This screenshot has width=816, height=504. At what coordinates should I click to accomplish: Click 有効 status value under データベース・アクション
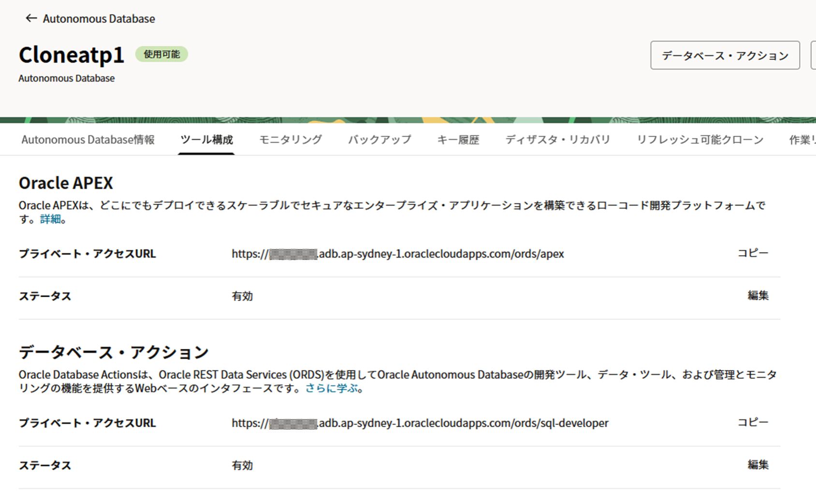pos(242,465)
